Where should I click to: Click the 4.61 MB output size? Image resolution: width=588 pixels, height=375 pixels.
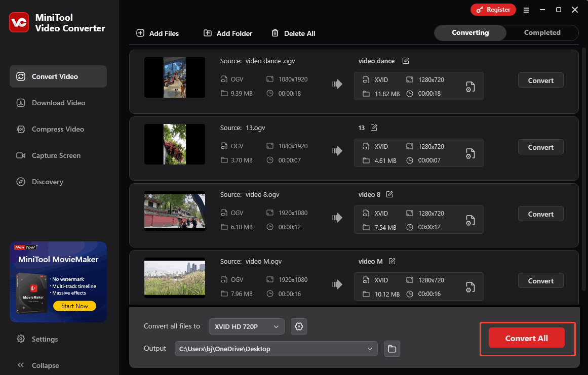coord(385,160)
